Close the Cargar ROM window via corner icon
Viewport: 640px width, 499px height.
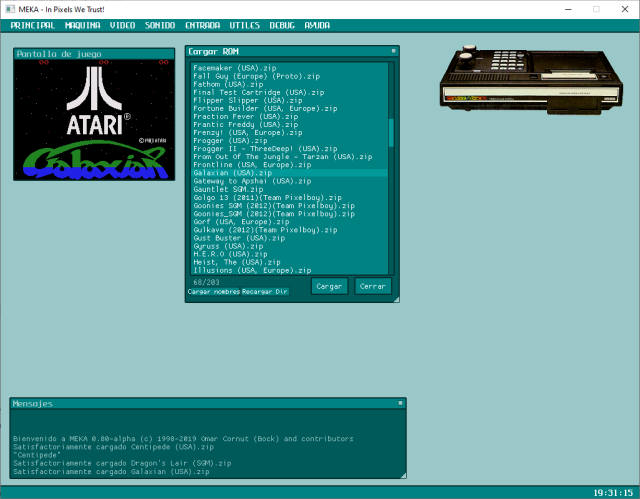point(393,51)
